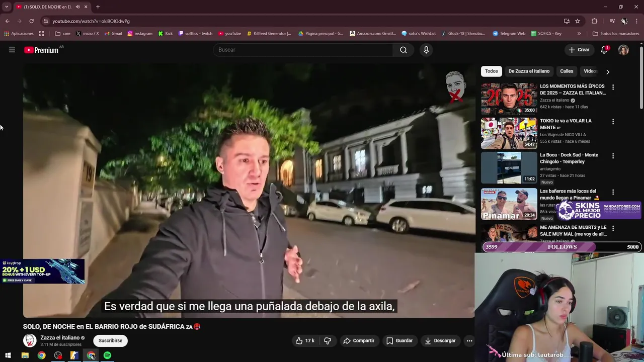This screenshot has width=644, height=362.
Task: Open the Telegram Web bookmark
Action: [509, 34]
